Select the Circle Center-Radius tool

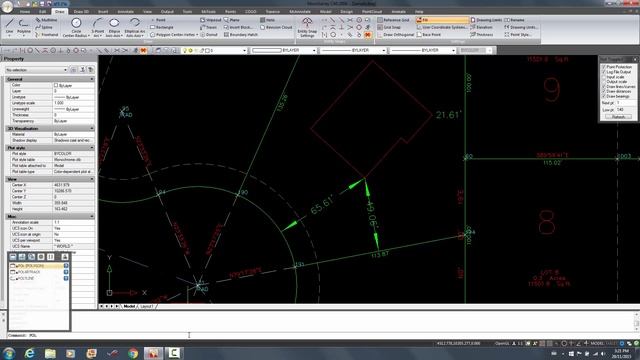(76, 27)
